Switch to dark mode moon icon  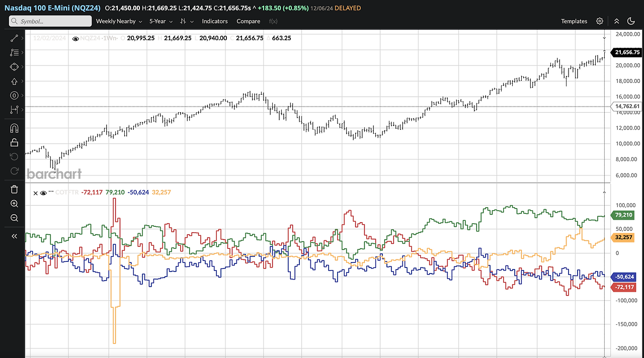click(x=631, y=21)
